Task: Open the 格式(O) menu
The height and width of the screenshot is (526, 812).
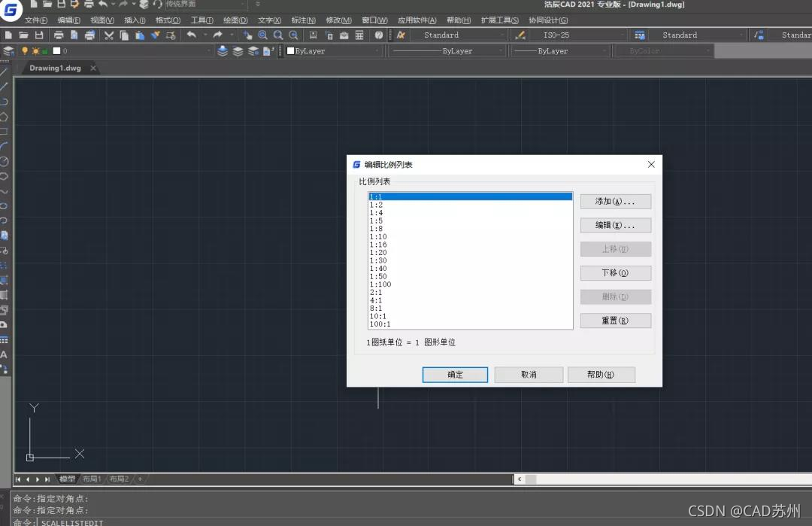Action: (x=168, y=20)
